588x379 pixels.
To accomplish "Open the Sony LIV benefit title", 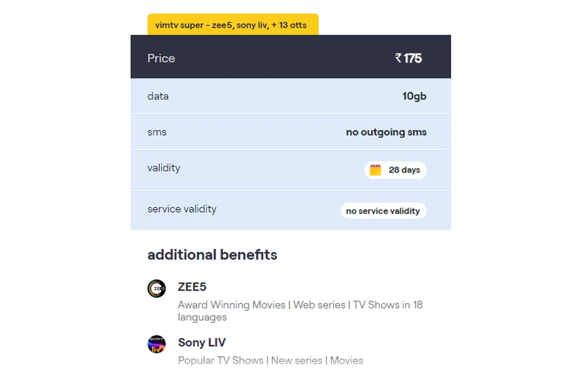I will coord(202,342).
